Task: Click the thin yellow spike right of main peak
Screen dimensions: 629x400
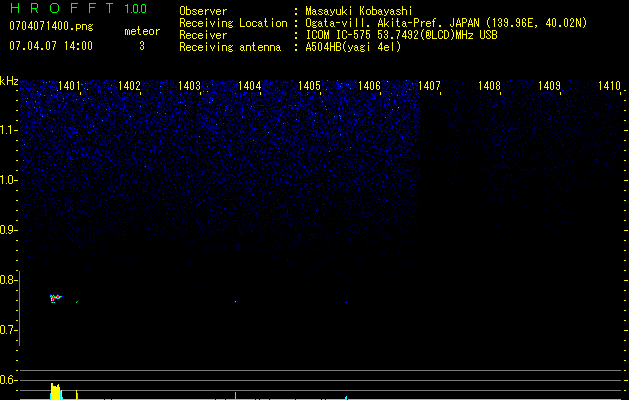Action: click(77, 394)
